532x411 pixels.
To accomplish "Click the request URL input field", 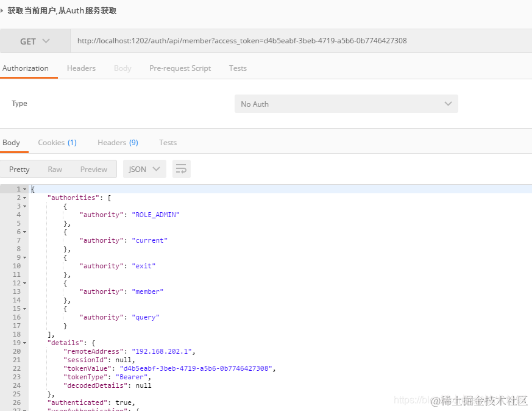I will (301, 41).
